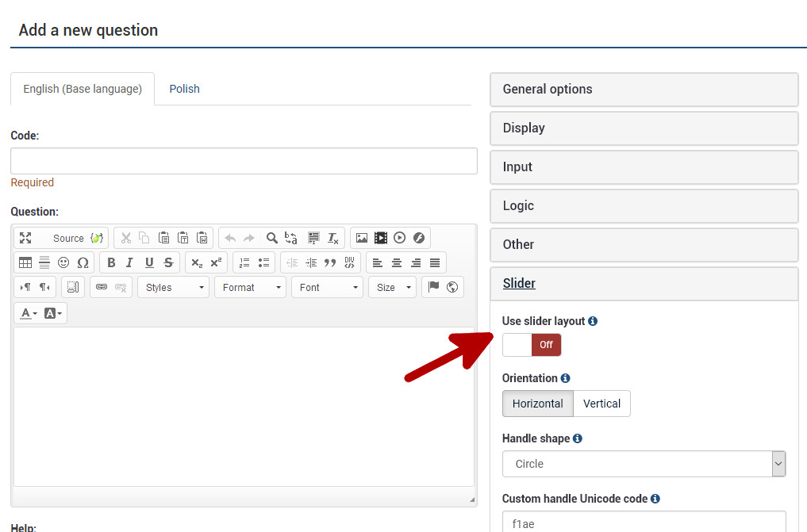Open the Handle shape dropdown
The width and height of the screenshot is (807, 532).
644,464
